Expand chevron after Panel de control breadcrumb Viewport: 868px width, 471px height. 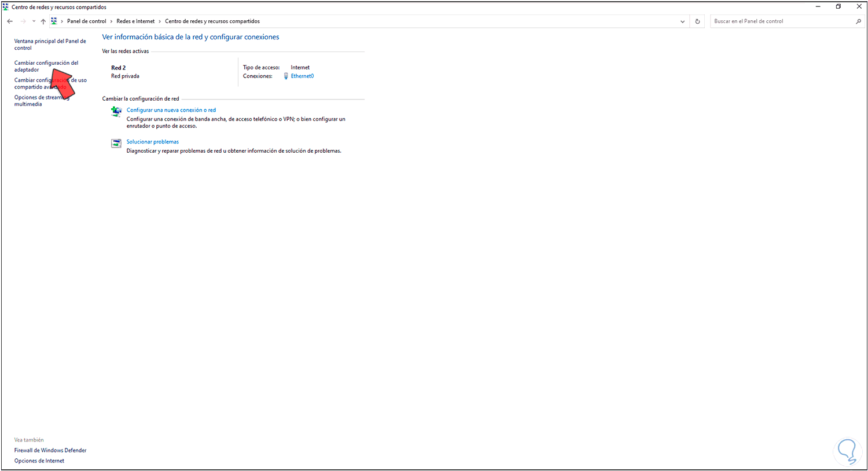(112, 21)
